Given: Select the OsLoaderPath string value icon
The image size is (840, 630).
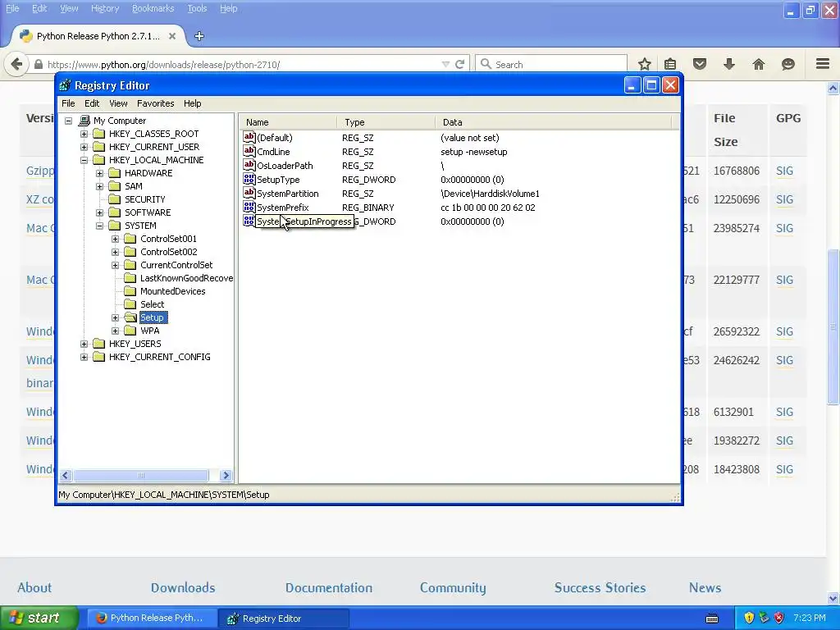Looking at the screenshot, I should [249, 165].
